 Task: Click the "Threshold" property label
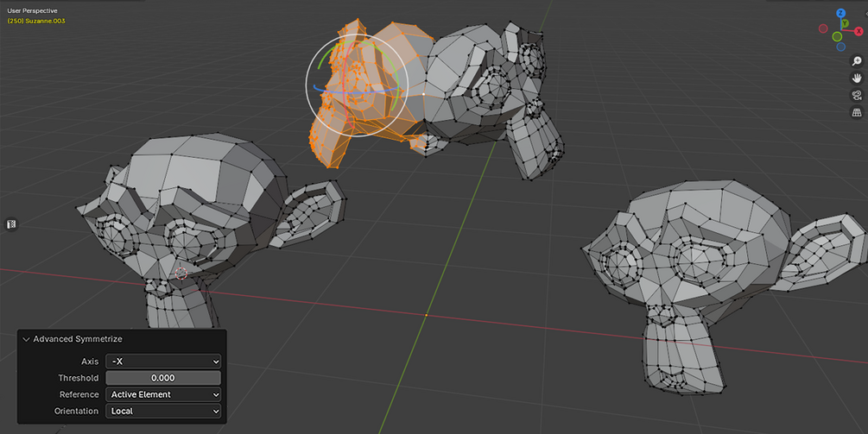tap(79, 378)
